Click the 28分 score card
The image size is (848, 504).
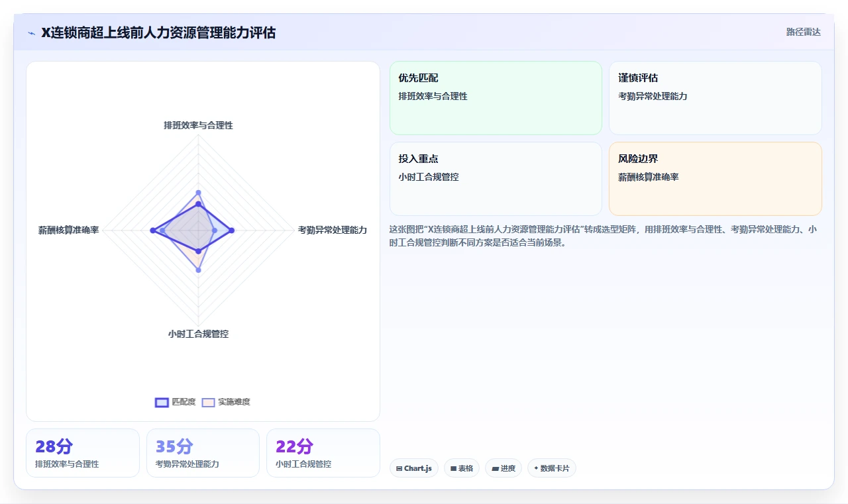pyautogui.click(x=83, y=453)
